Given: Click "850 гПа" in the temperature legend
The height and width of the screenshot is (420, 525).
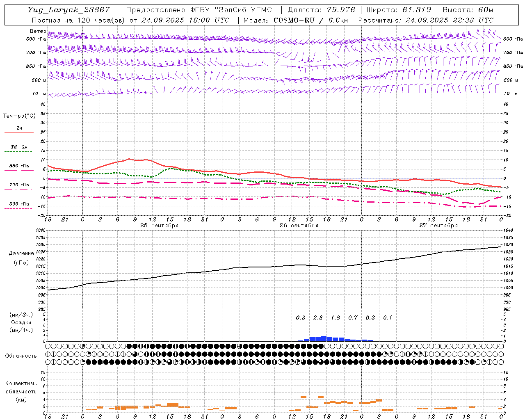Looking at the screenshot, I should (x=19, y=166).
